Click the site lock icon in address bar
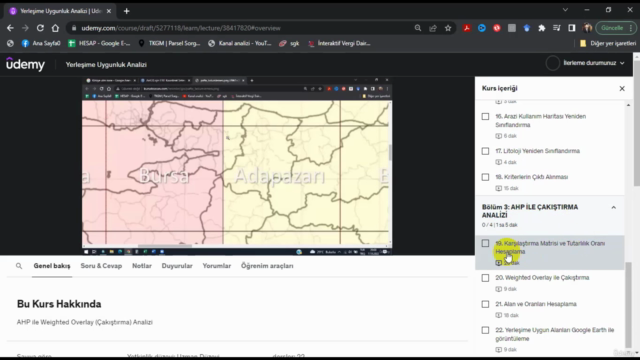The width and height of the screenshot is (640, 360). (73, 28)
